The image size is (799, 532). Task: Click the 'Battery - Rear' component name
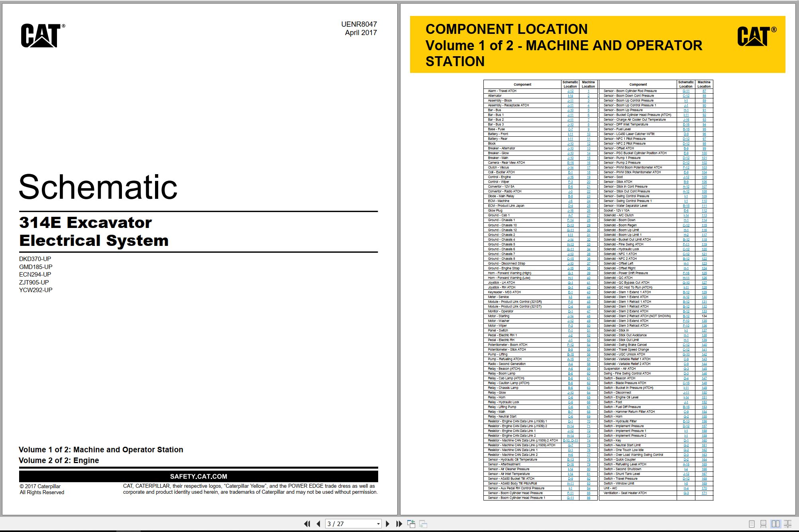[497, 139]
